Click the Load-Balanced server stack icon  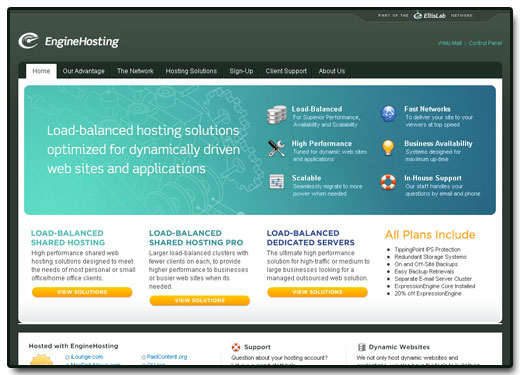pyautogui.click(x=277, y=115)
